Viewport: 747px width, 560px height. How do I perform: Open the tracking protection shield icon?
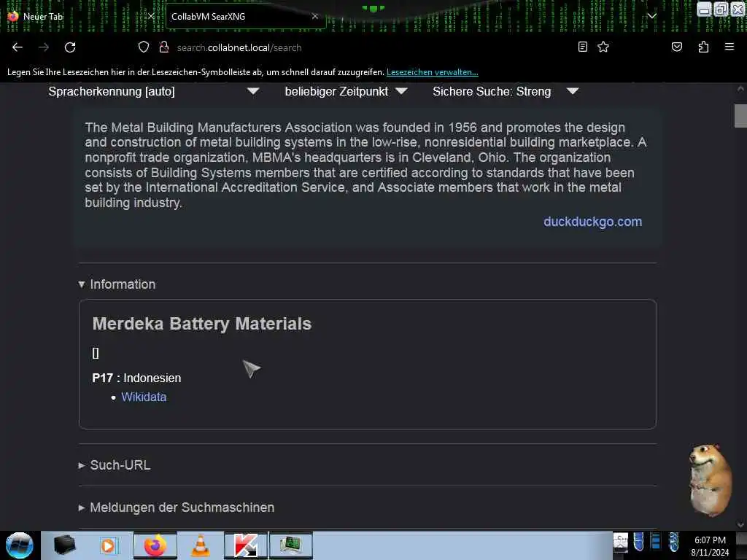tap(144, 47)
